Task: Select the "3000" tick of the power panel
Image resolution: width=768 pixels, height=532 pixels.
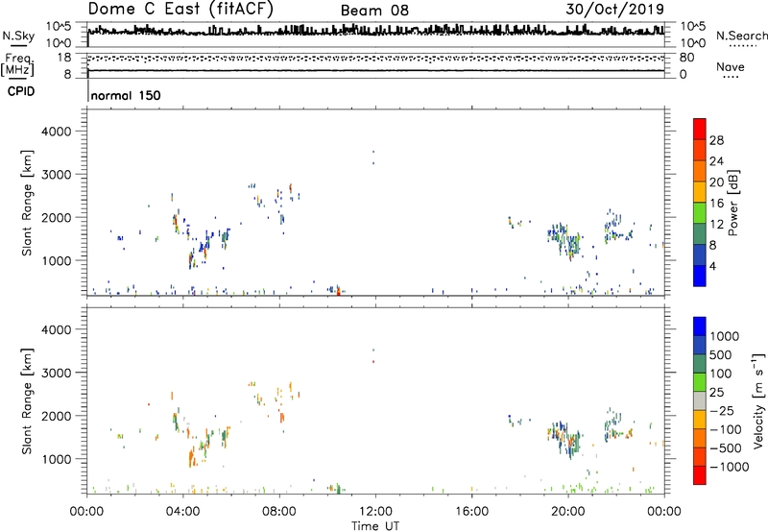Action: click(x=56, y=175)
